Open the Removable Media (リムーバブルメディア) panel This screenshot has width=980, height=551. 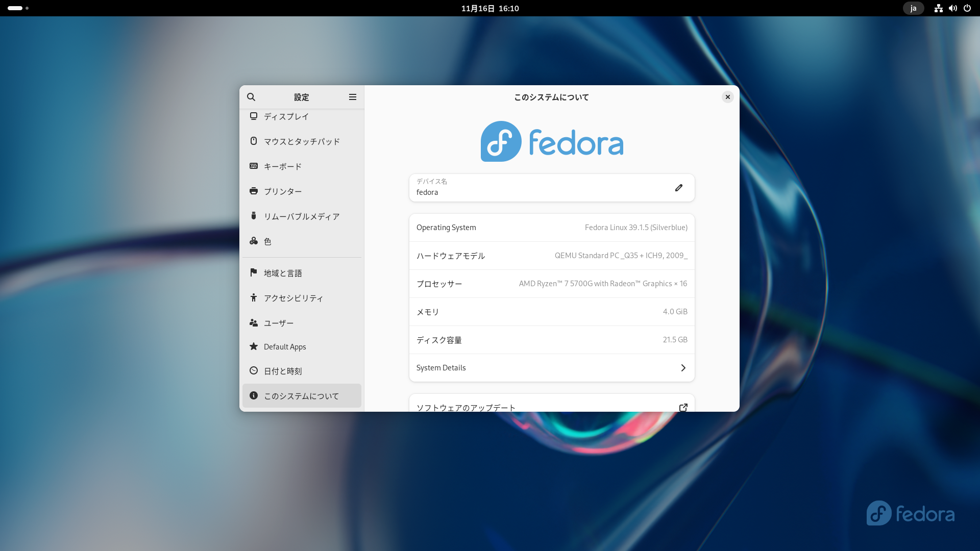pyautogui.click(x=301, y=216)
